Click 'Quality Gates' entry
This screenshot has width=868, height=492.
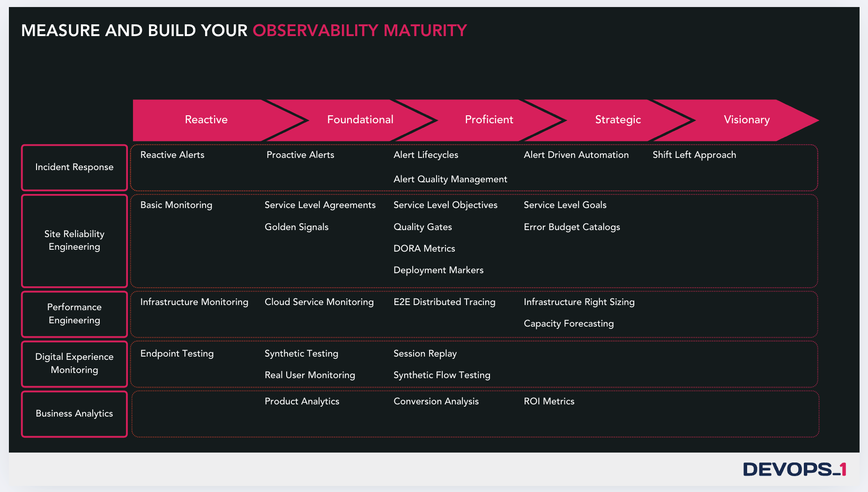(423, 227)
